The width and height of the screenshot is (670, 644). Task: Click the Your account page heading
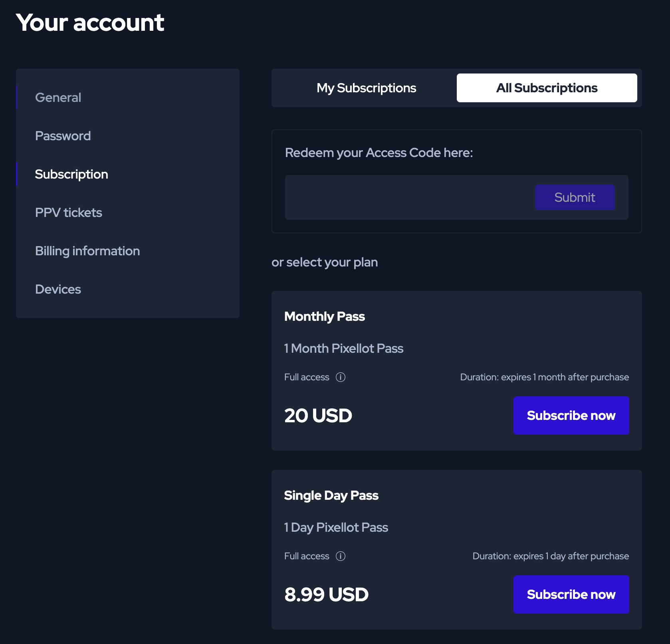[x=90, y=22]
